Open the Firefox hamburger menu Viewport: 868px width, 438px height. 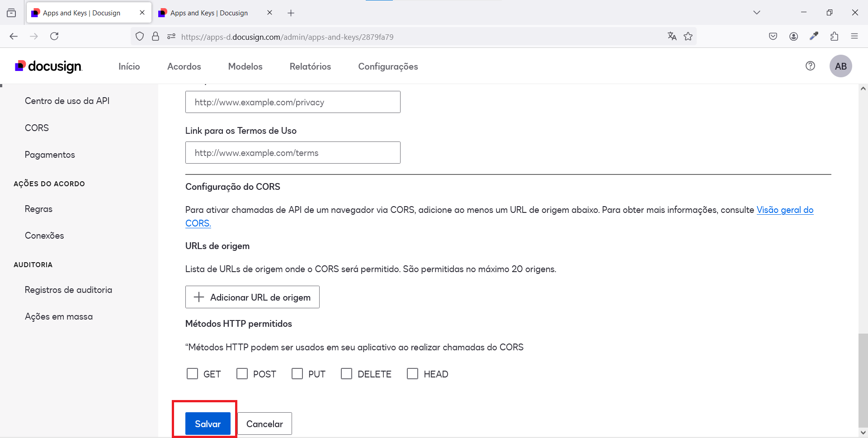click(x=854, y=37)
